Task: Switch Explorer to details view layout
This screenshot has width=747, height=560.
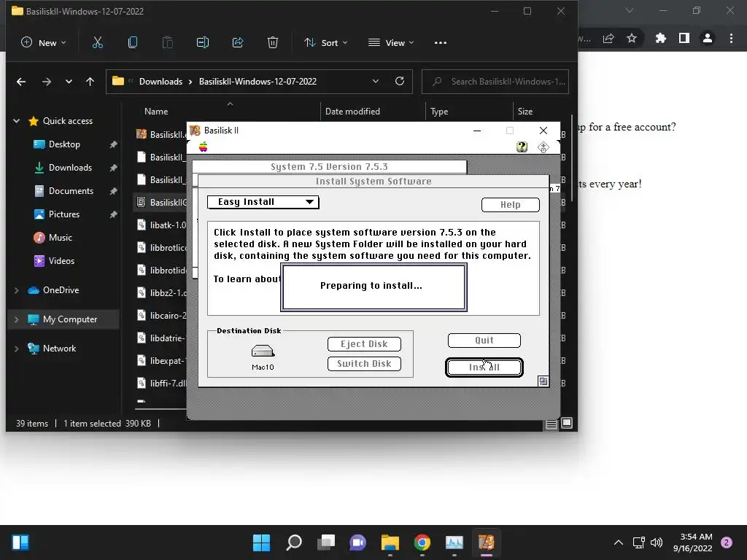Action: point(551,424)
